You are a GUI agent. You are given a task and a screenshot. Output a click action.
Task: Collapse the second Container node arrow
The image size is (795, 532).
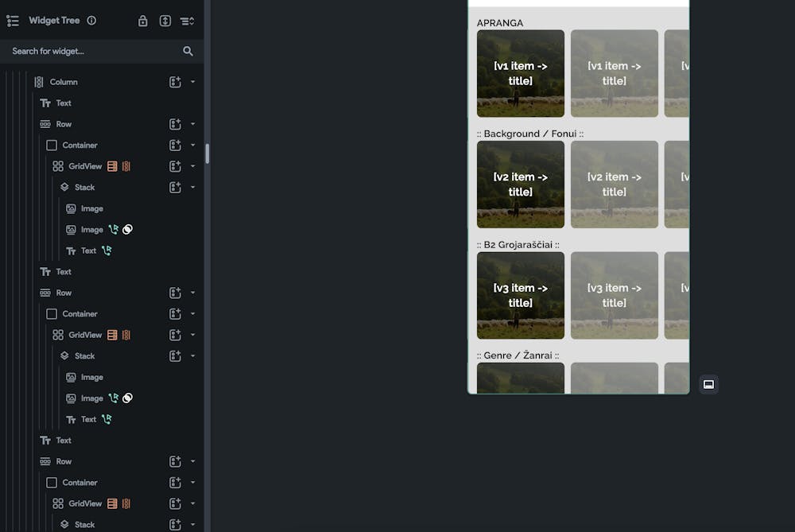coord(192,314)
